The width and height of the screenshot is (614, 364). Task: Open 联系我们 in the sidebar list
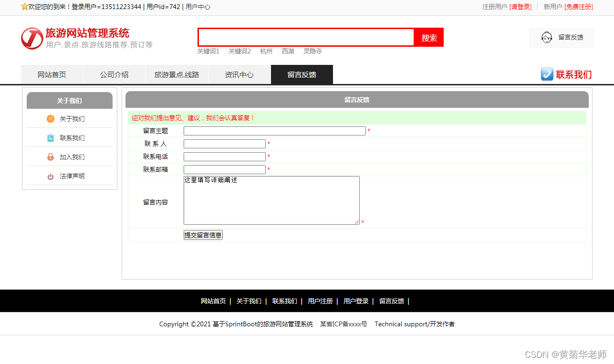(x=72, y=138)
